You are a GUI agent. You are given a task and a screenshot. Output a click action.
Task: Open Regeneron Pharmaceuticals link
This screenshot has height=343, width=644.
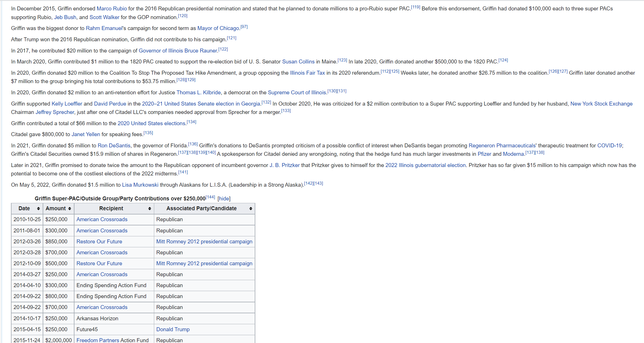coord(502,146)
